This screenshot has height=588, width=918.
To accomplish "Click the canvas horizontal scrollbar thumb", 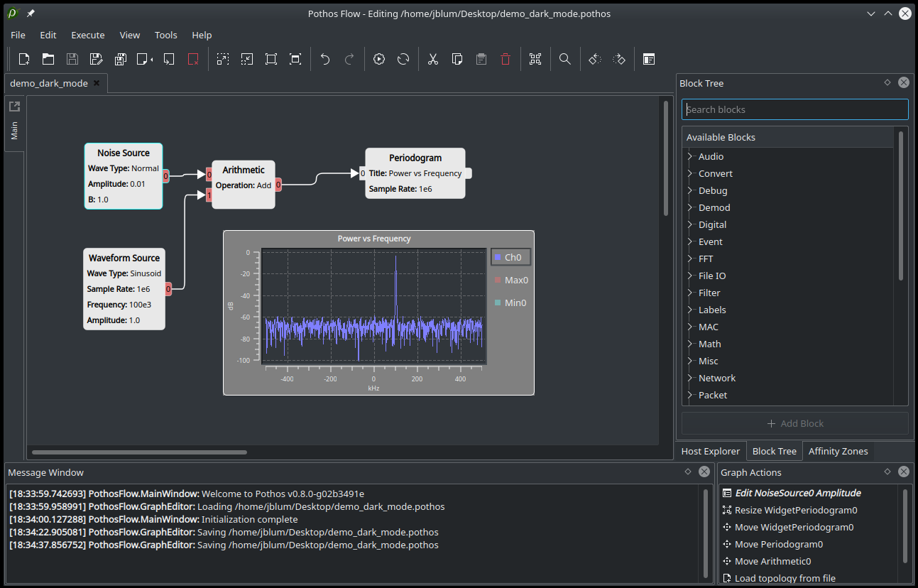I will pos(139,452).
